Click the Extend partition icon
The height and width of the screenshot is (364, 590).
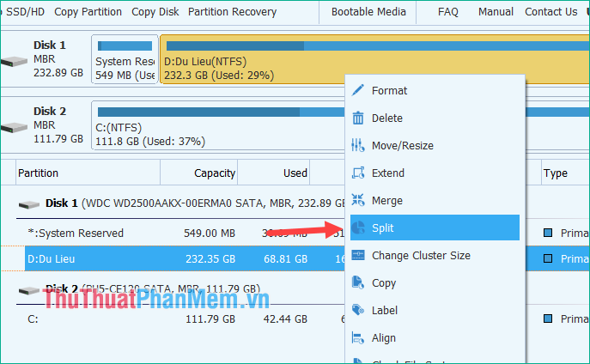coord(358,173)
